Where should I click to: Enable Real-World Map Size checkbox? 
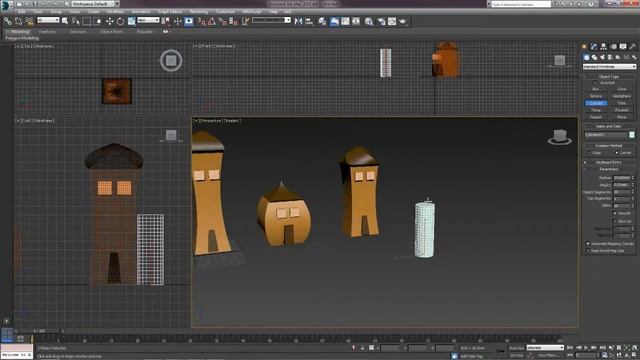point(588,251)
